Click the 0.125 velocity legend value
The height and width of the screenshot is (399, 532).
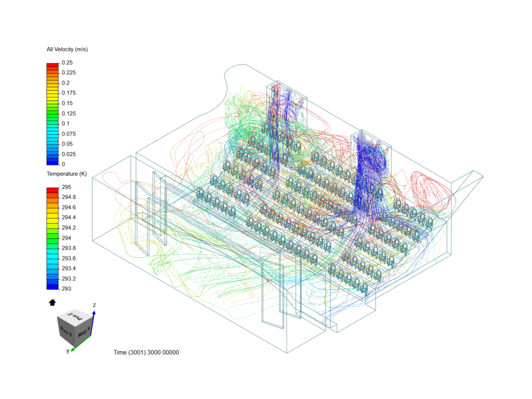coord(69,113)
